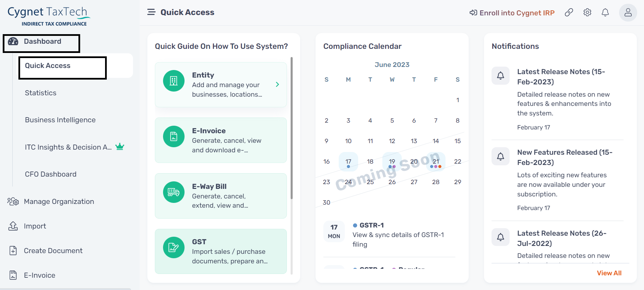Click the quick guide vertical scrollbar
The image size is (644, 290).
pyautogui.click(x=292, y=128)
